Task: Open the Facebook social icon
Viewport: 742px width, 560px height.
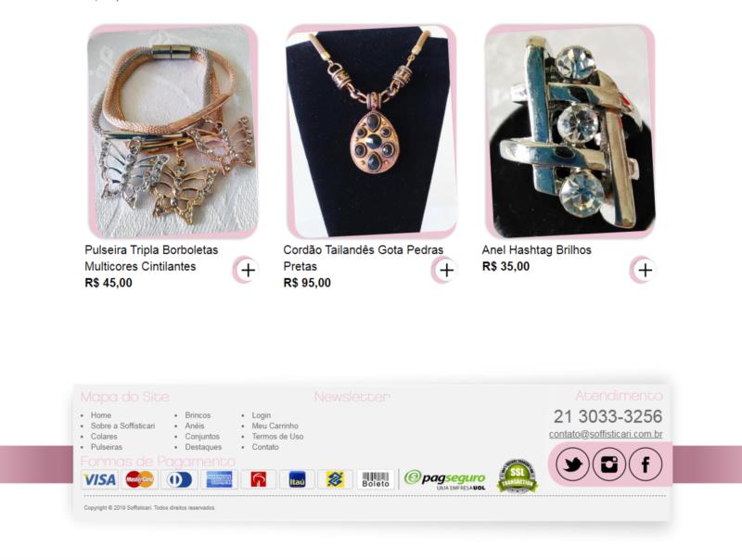Action: [x=646, y=465]
